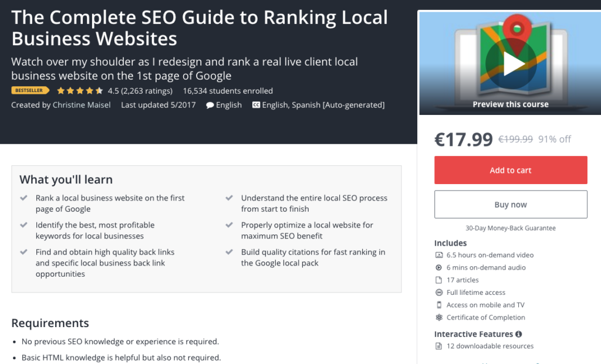Click 'Basic HTML knowledge is helpful' requirement

[x=121, y=358]
